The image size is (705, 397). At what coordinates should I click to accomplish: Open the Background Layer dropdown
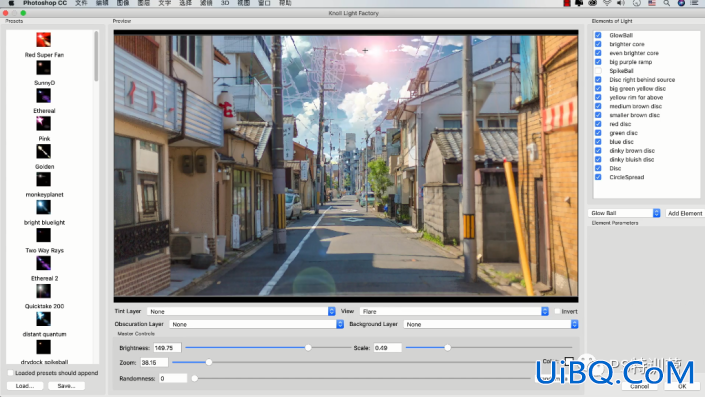tap(491, 324)
